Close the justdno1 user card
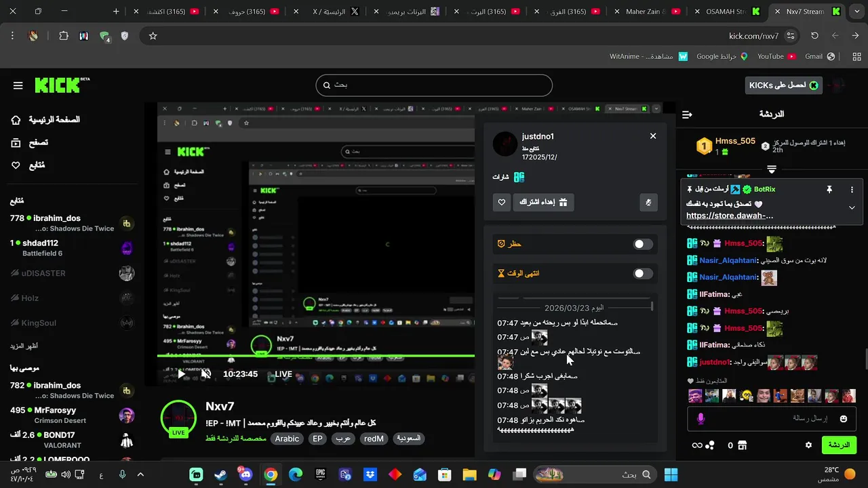Screen dimensions: 868x488 [x=653, y=136]
